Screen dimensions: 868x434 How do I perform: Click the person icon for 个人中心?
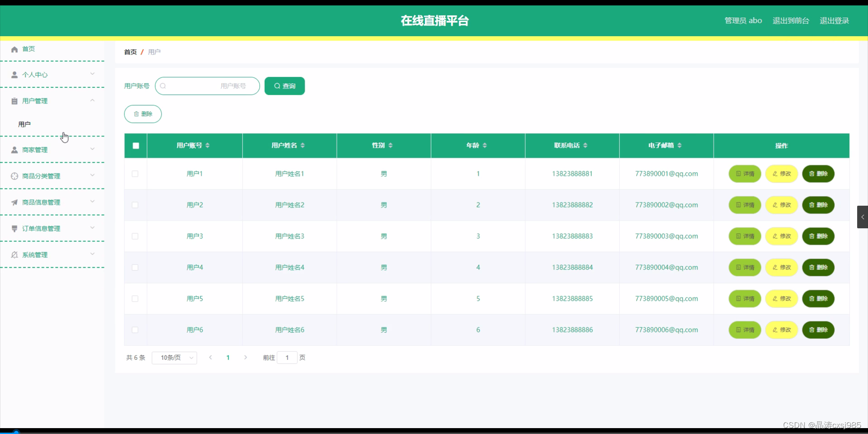click(14, 75)
